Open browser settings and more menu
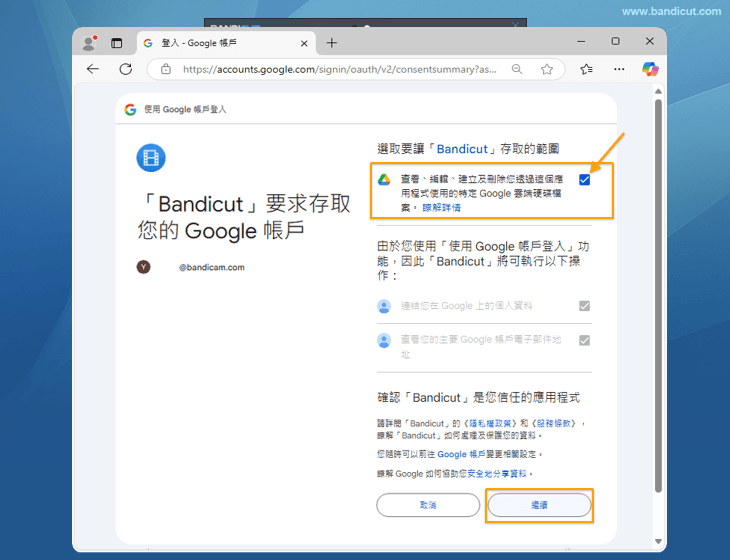This screenshot has height=560, width=730. (619, 69)
